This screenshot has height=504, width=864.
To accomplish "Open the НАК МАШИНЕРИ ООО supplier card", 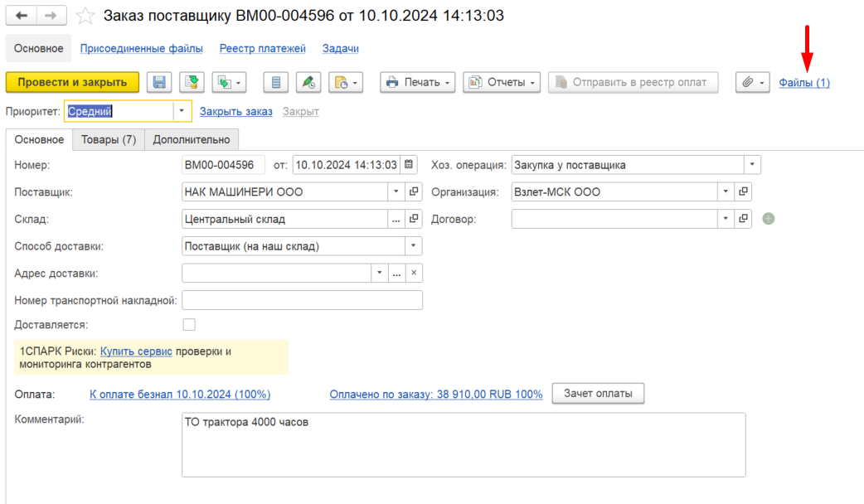I will [414, 191].
